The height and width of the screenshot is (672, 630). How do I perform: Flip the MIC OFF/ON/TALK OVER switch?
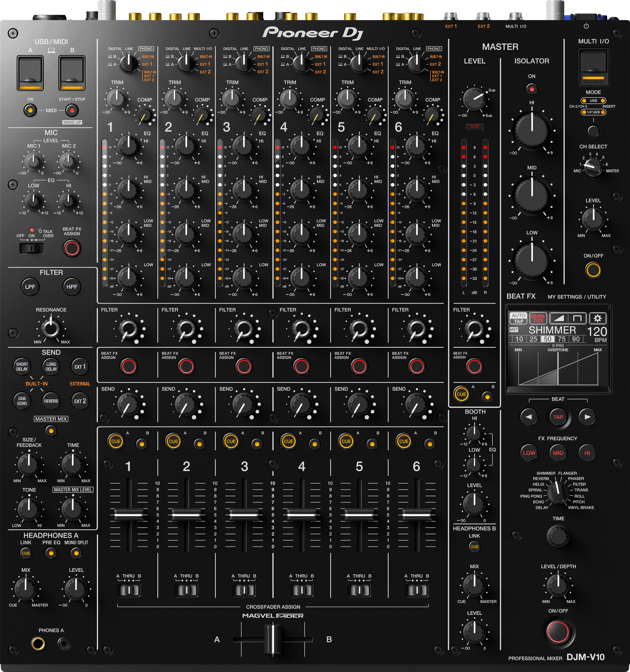(32, 248)
